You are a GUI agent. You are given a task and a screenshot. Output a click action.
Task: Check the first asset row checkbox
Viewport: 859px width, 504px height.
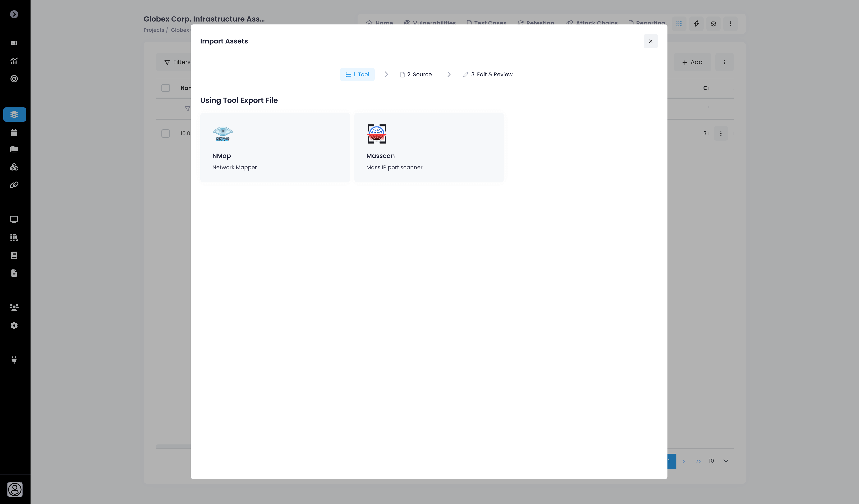coord(166,134)
